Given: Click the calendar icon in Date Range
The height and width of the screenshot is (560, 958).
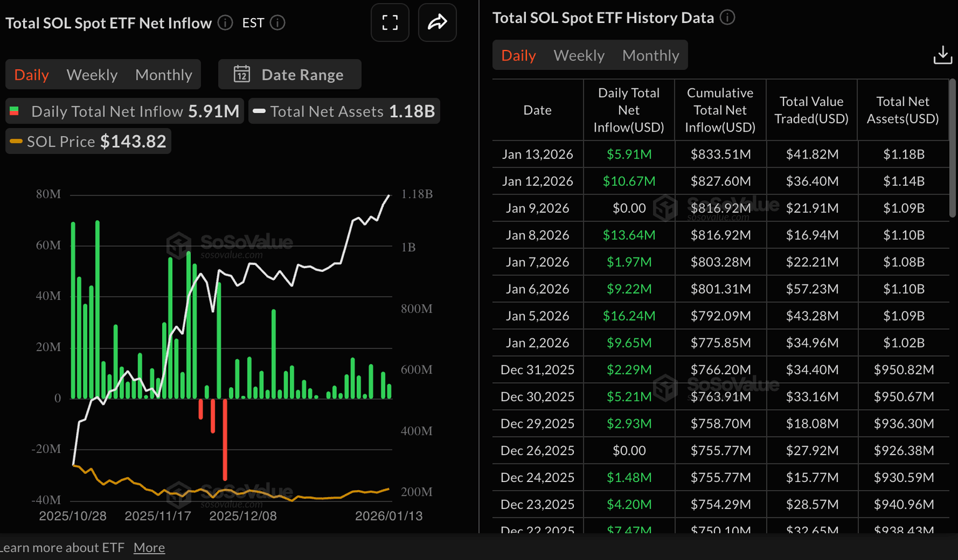Looking at the screenshot, I should pos(242,75).
